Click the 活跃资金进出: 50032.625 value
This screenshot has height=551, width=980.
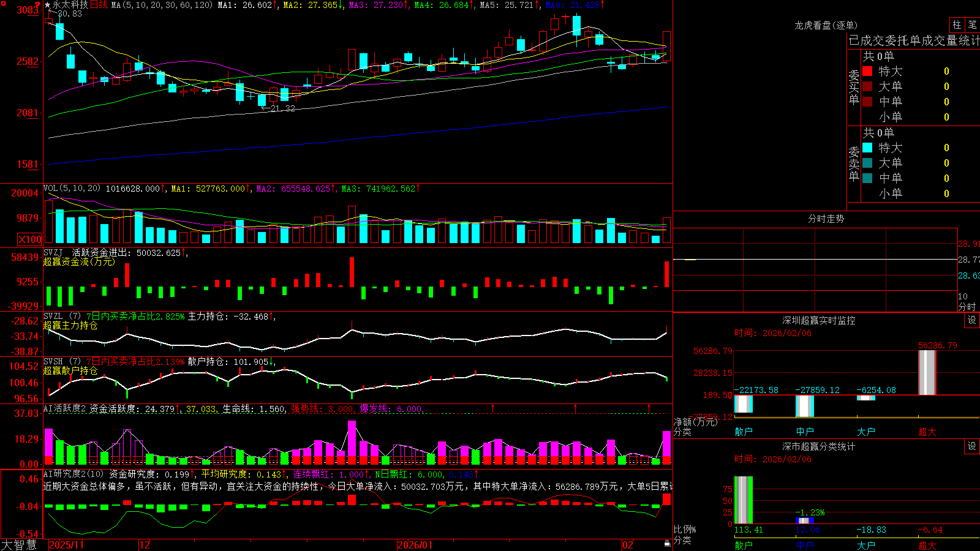127,253
